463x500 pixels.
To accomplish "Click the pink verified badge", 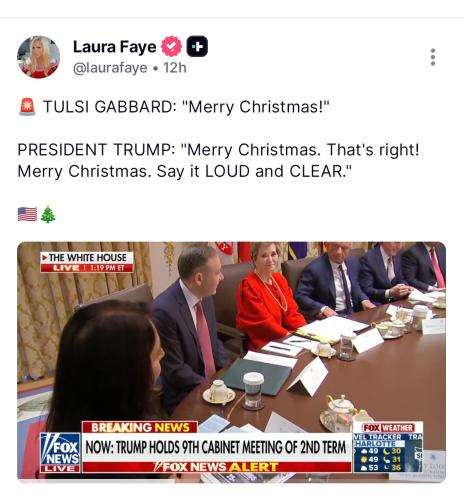I will click(172, 46).
